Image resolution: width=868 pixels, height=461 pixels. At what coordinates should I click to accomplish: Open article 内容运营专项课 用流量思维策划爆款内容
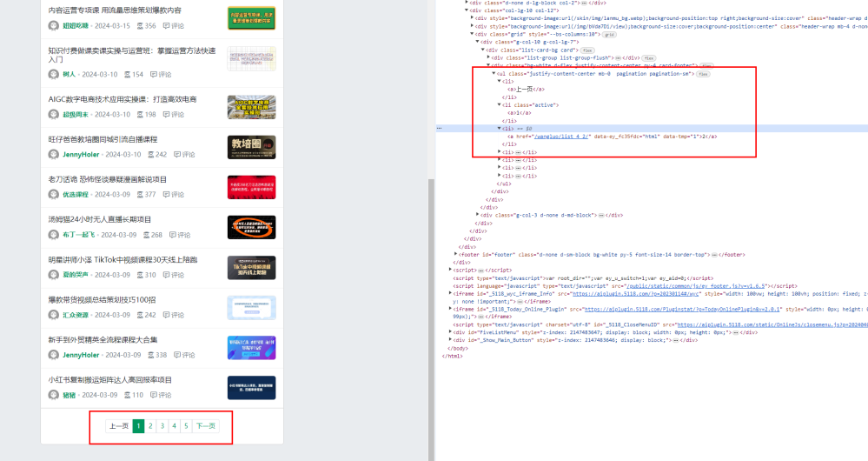(115, 10)
